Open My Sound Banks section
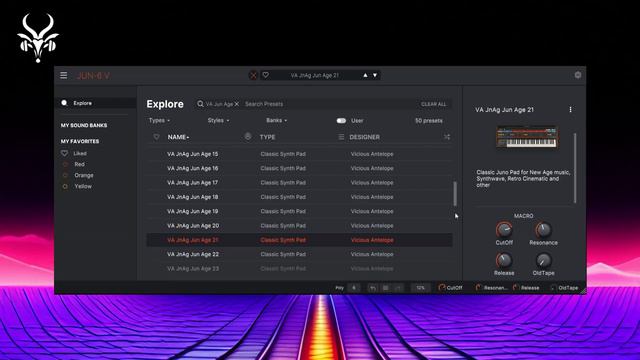This screenshot has height=360, width=640. (84, 125)
